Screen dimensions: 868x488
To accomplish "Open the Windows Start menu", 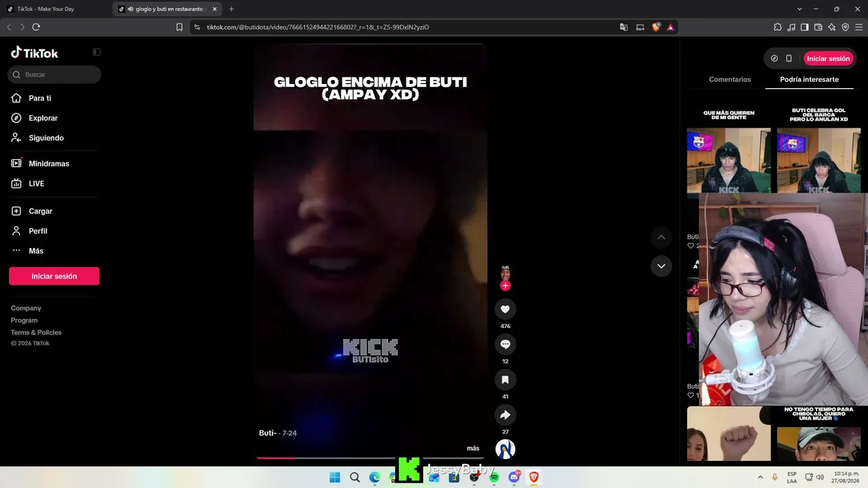I will click(335, 477).
